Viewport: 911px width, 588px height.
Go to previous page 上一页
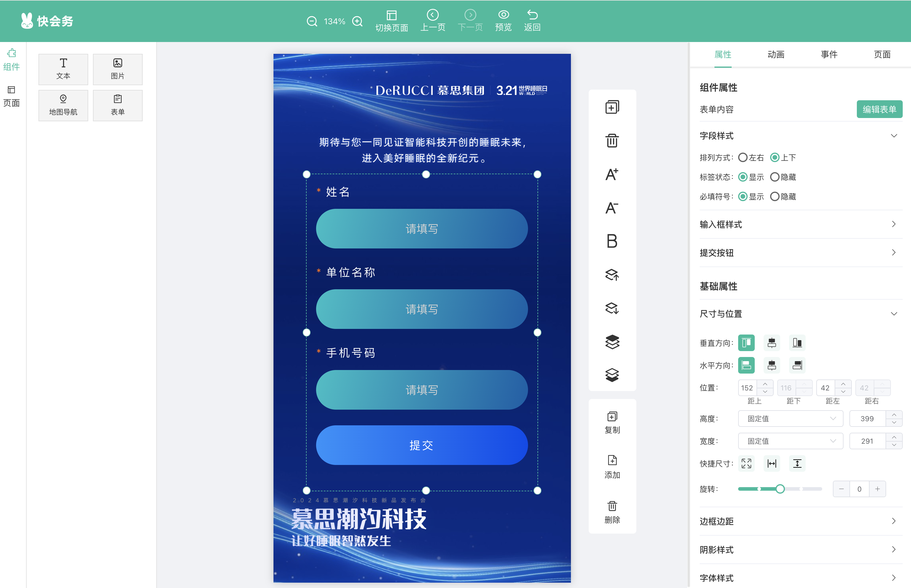pos(432,21)
